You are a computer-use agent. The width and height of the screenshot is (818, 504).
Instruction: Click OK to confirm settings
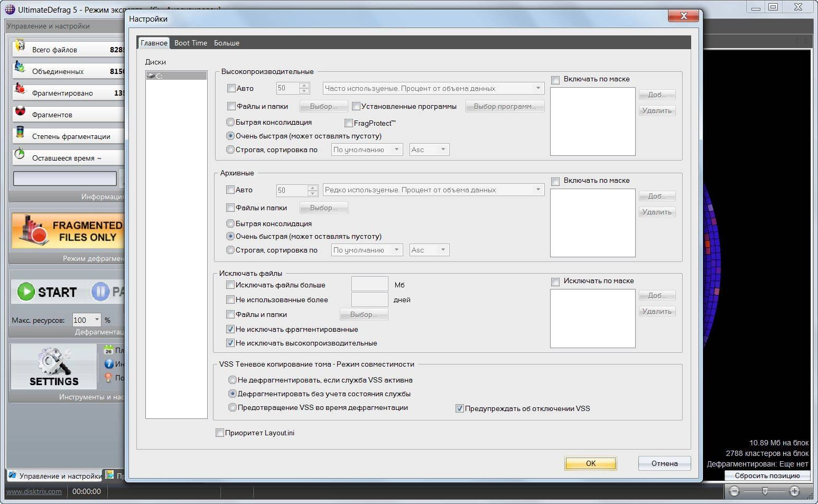(x=591, y=463)
